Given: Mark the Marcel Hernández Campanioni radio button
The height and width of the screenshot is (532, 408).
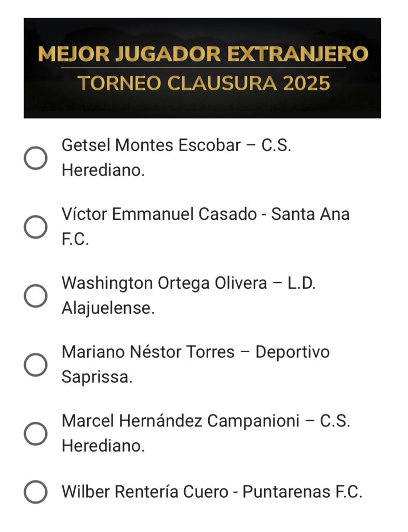Looking at the screenshot, I should (36, 434).
